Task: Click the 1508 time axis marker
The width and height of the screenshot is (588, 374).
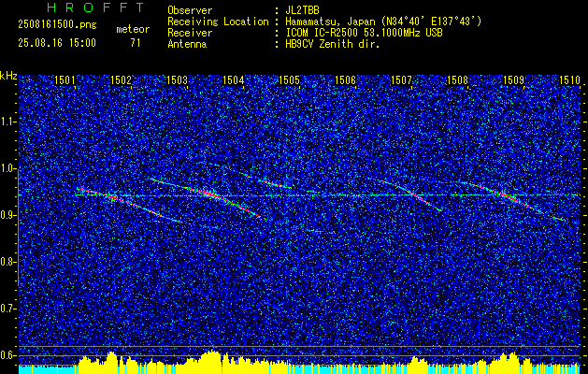Action: [457, 79]
